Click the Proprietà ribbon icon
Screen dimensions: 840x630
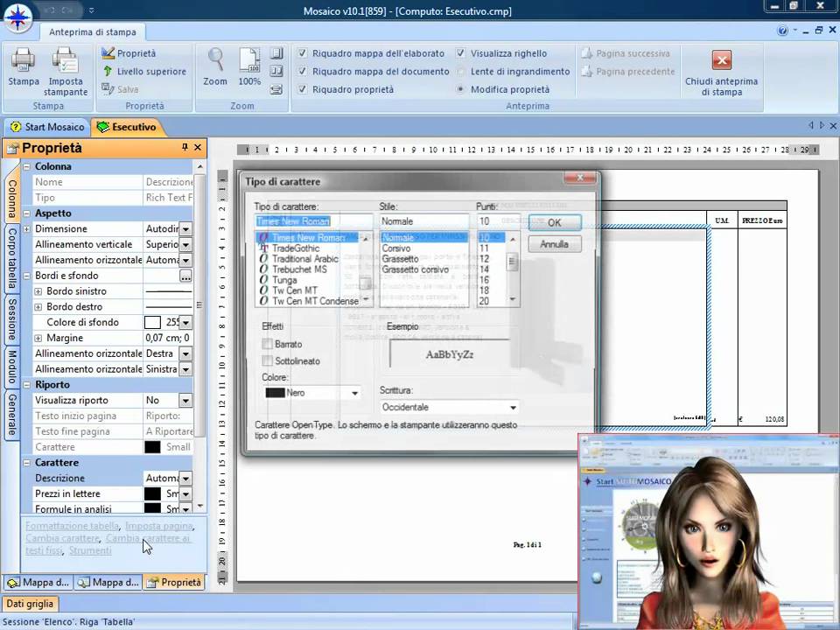coord(108,53)
